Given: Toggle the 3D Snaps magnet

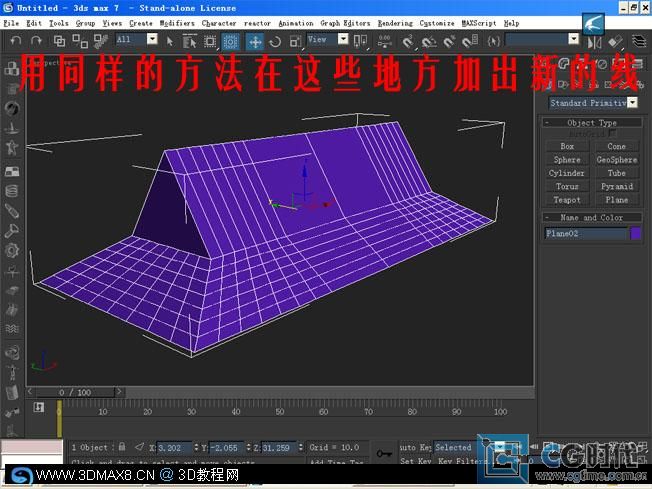Looking at the screenshot, I should coord(408,41).
